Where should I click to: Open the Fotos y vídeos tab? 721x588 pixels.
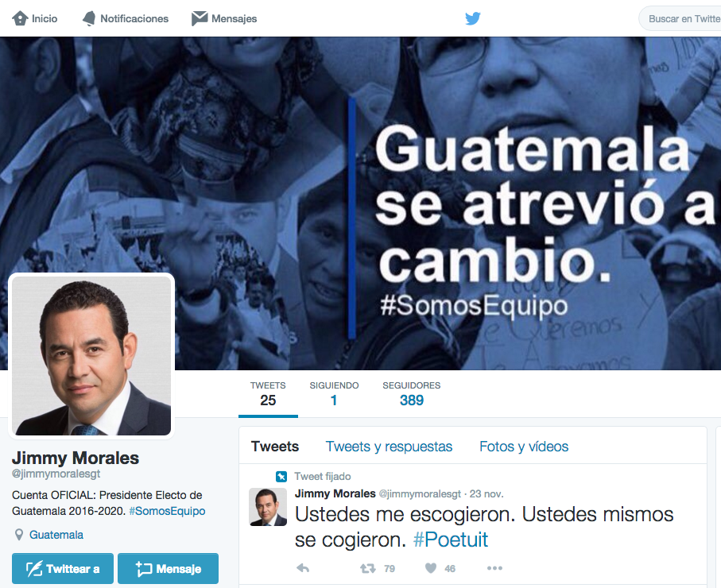point(524,447)
